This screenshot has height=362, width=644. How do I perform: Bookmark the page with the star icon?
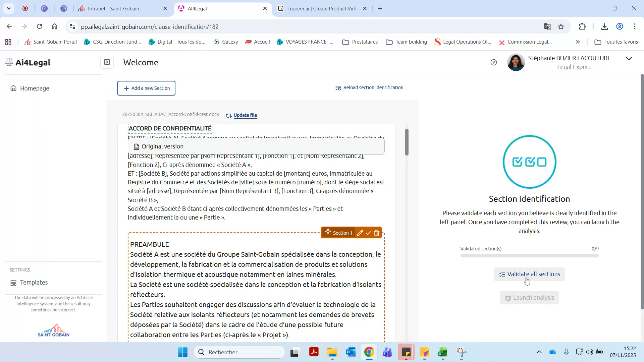561,26
